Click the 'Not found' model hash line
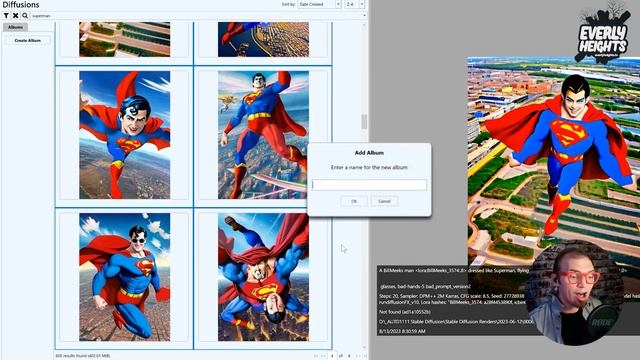The width and height of the screenshot is (640, 360). click(x=404, y=312)
